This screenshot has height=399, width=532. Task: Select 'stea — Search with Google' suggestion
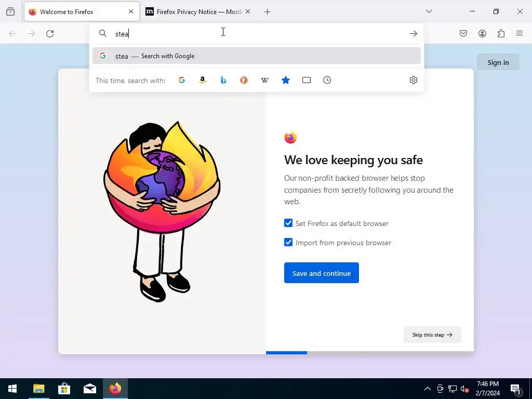[257, 56]
